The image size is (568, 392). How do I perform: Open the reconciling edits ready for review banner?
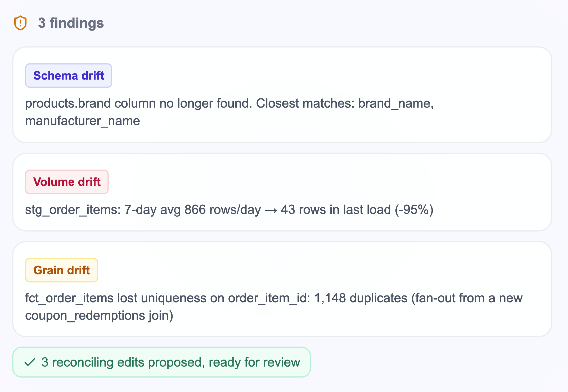click(x=161, y=362)
